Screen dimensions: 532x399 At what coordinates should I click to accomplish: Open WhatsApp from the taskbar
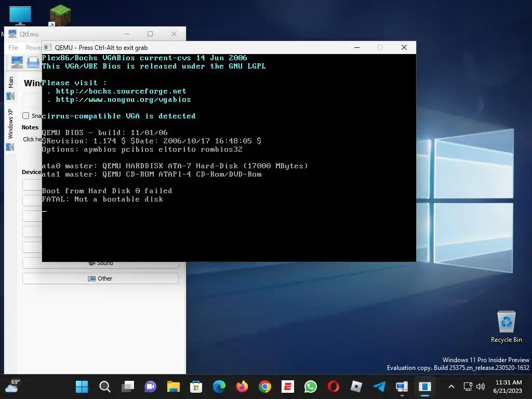311,387
